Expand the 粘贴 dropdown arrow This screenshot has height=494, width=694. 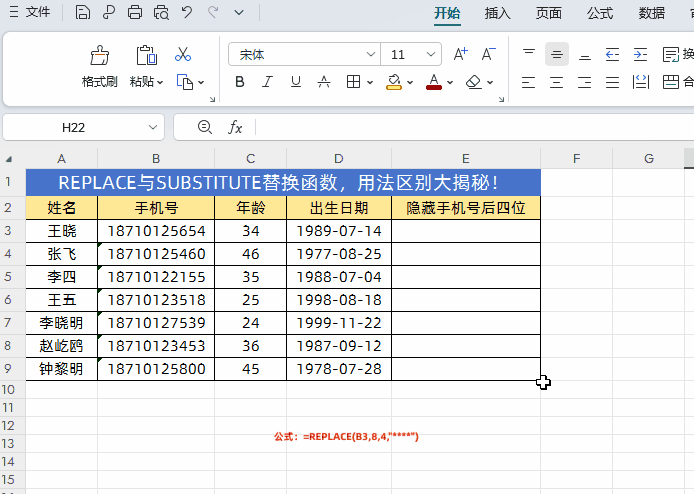160,82
